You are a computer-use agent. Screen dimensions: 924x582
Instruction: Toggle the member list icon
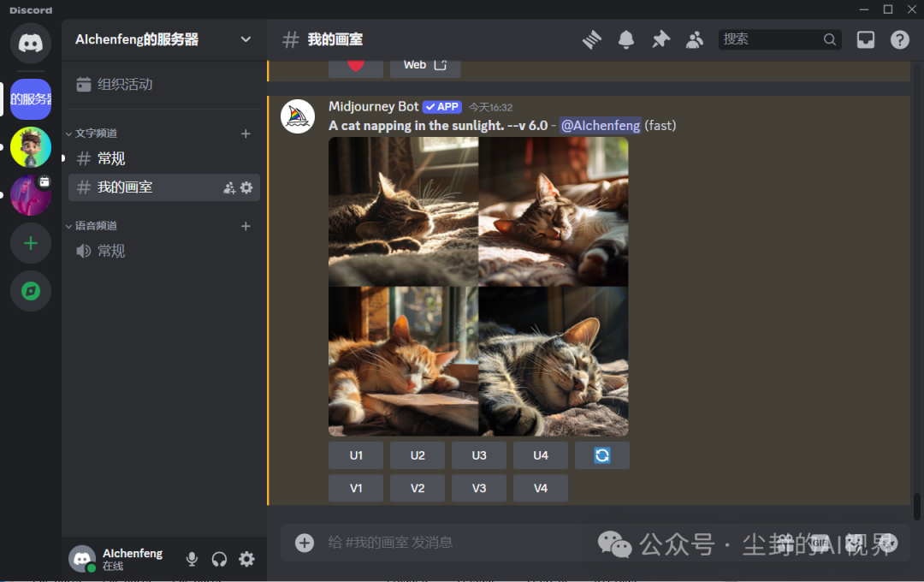(695, 39)
